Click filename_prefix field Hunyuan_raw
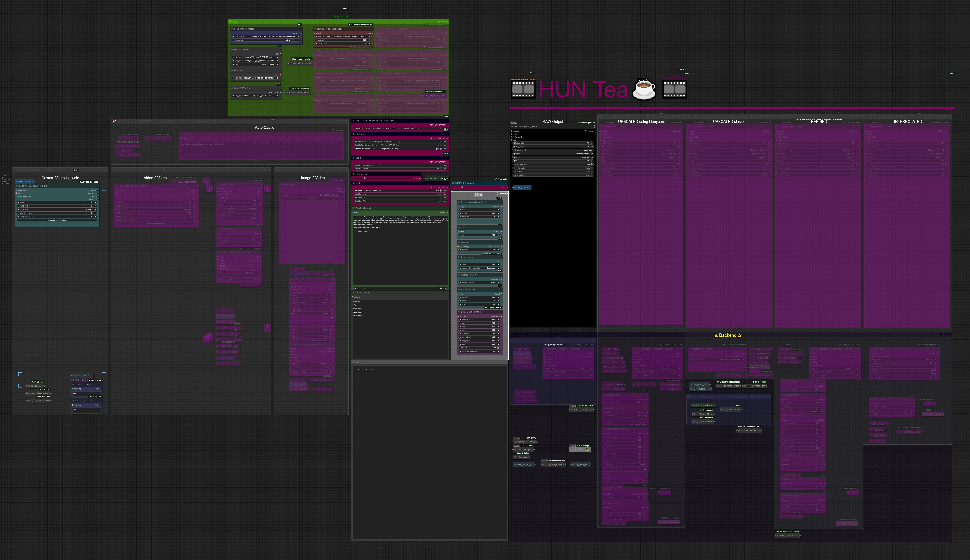The height and width of the screenshot is (560, 970). point(553,150)
